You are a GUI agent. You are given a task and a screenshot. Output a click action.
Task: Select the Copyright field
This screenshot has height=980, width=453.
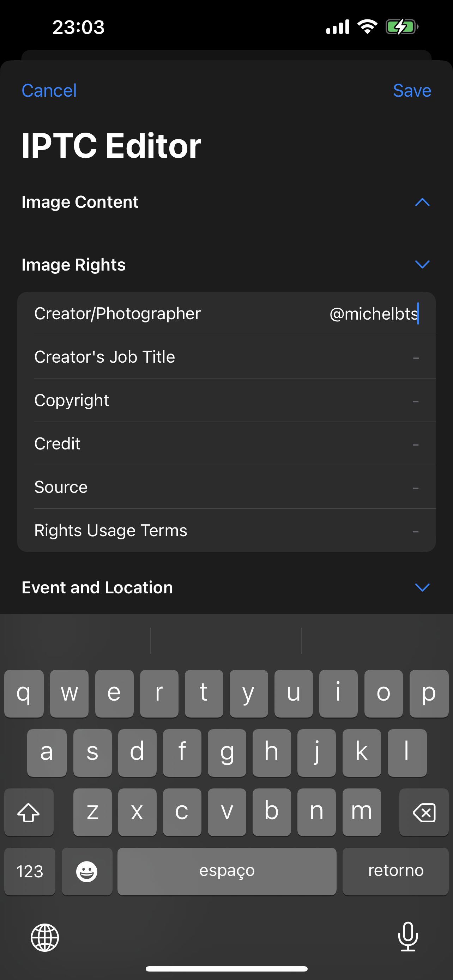click(x=226, y=400)
